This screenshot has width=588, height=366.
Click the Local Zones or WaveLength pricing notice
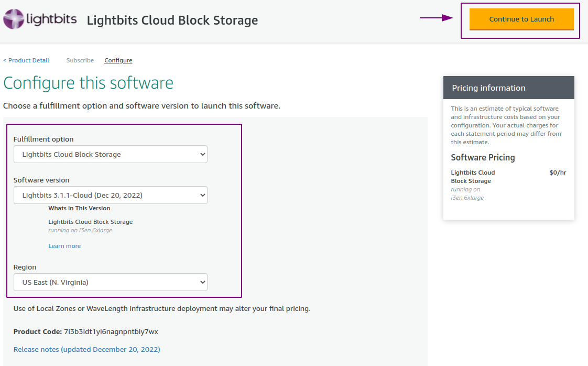162,308
